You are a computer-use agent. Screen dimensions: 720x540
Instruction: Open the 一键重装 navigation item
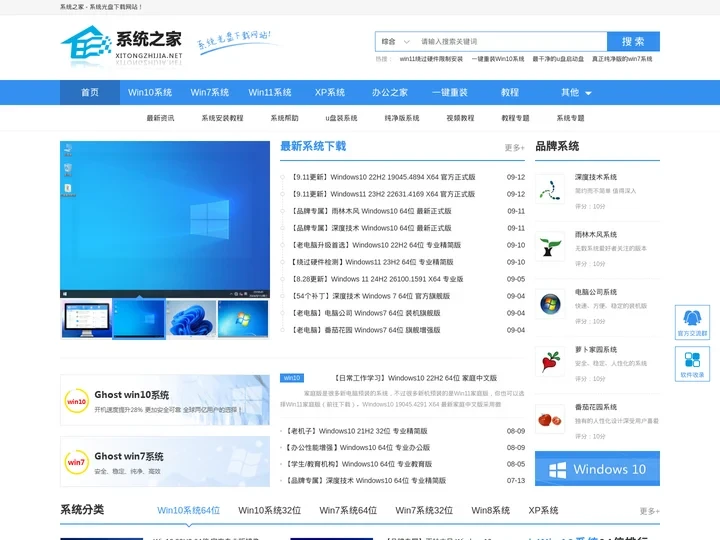click(x=450, y=92)
